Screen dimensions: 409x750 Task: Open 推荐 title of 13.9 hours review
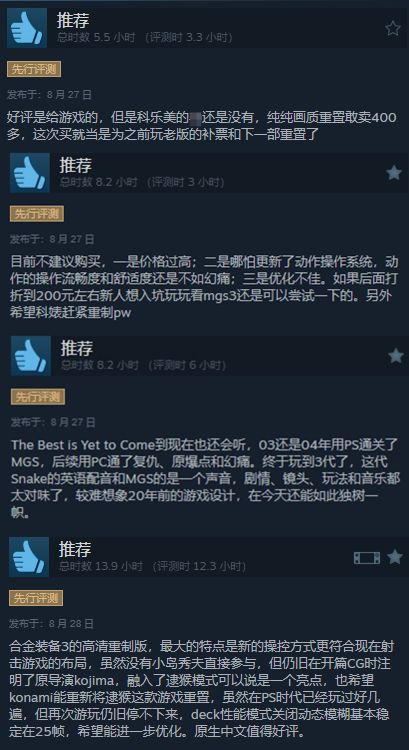(x=75, y=549)
